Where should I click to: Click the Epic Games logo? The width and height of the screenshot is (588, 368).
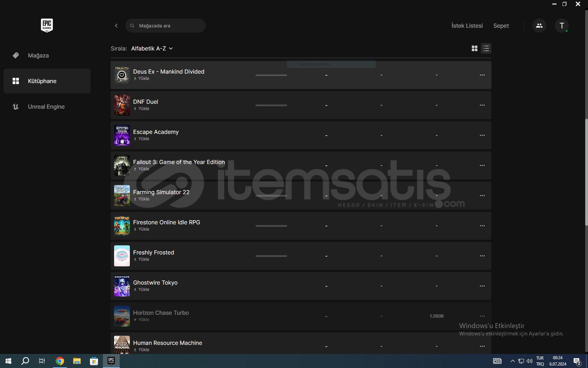click(47, 25)
